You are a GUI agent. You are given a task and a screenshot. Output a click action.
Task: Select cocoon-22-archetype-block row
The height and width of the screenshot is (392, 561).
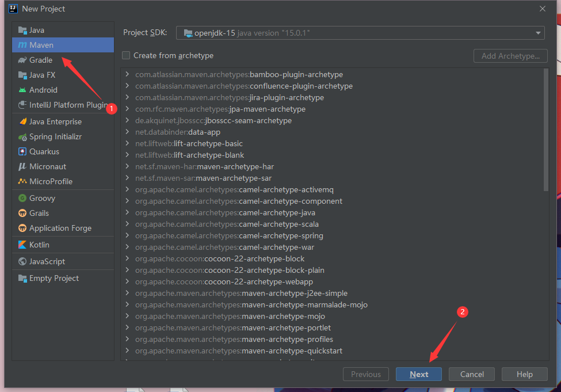tap(332, 258)
